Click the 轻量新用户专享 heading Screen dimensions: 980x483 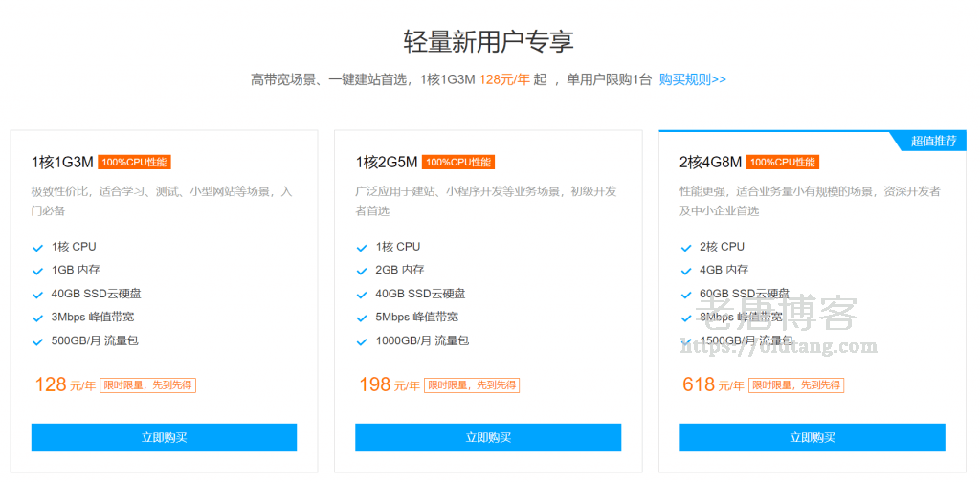tap(489, 41)
